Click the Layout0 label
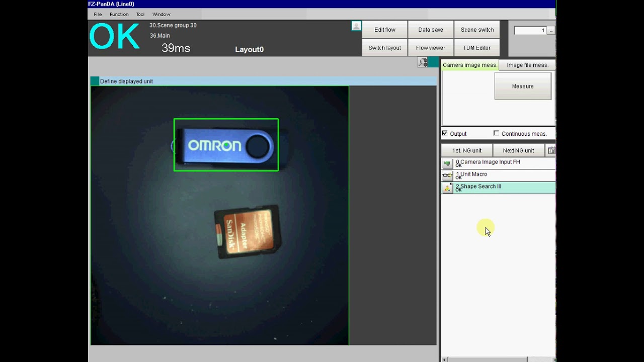This screenshot has width=644, height=362. [x=249, y=49]
